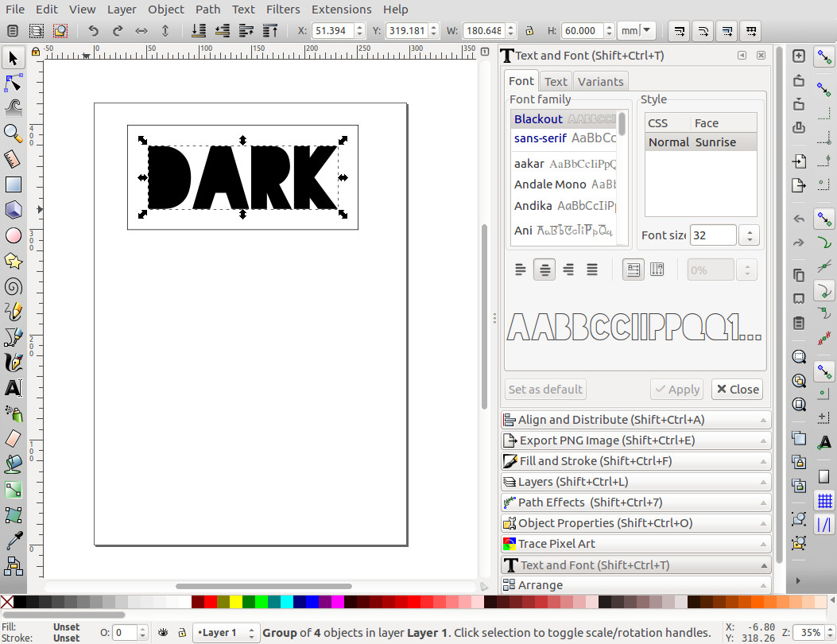Expand Export PNG Image panel
837x644 pixels.
pyautogui.click(x=636, y=440)
